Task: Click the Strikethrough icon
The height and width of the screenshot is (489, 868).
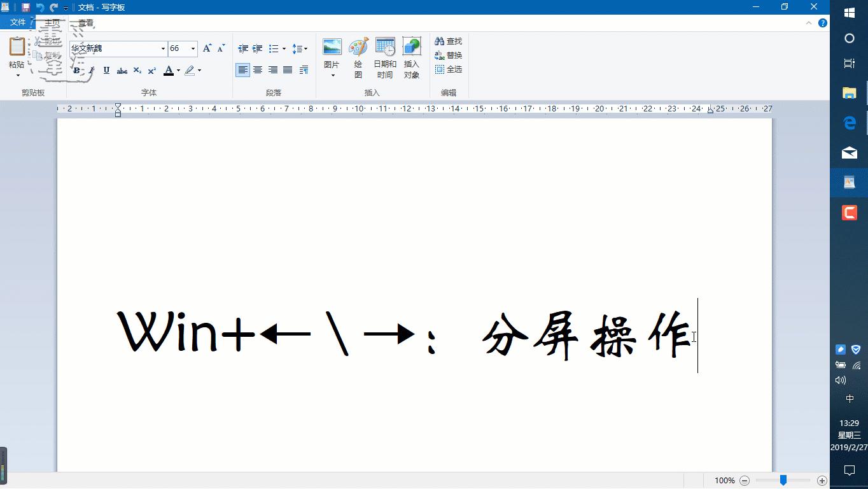Action: [122, 71]
